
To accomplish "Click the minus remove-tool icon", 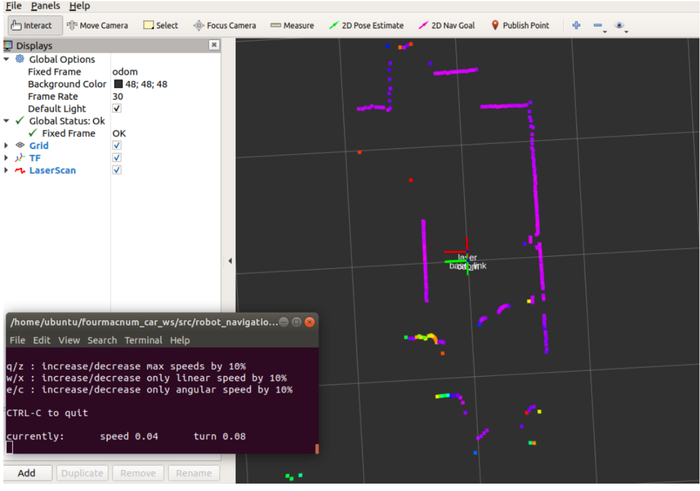I will pyautogui.click(x=598, y=26).
